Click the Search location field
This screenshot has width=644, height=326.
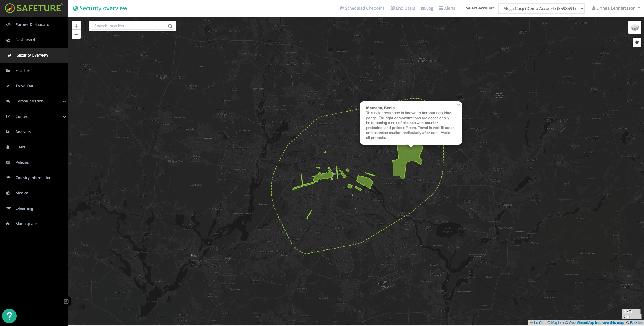click(129, 26)
